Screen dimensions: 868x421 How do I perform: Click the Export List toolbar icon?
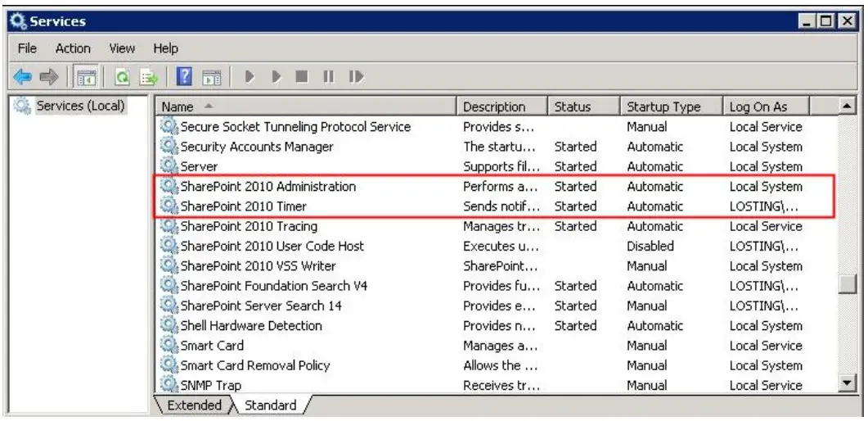[x=148, y=77]
